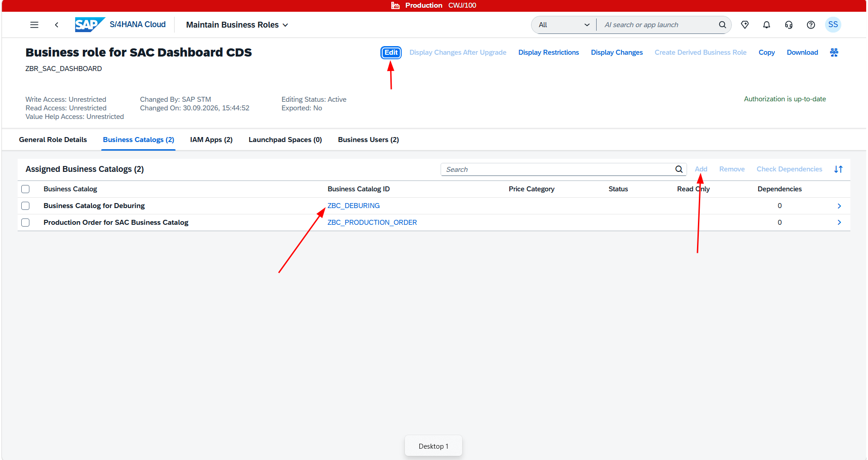Click the Edit button

[391, 52]
